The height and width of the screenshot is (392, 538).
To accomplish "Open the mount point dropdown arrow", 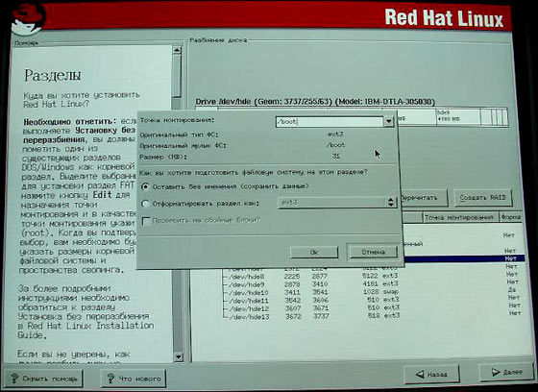I will [x=388, y=121].
